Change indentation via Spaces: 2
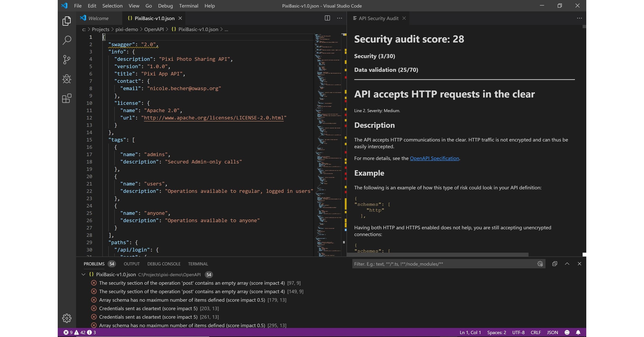The width and height of the screenshot is (644, 337). point(497,332)
